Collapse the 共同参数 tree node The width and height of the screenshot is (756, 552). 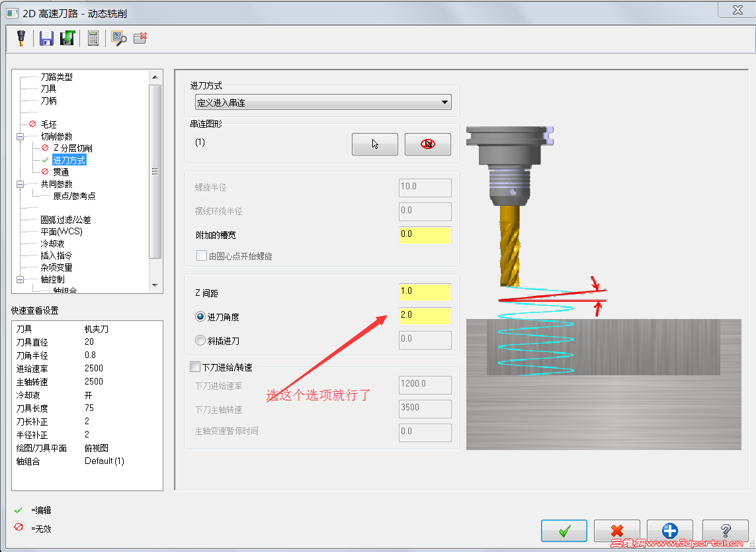(x=21, y=184)
